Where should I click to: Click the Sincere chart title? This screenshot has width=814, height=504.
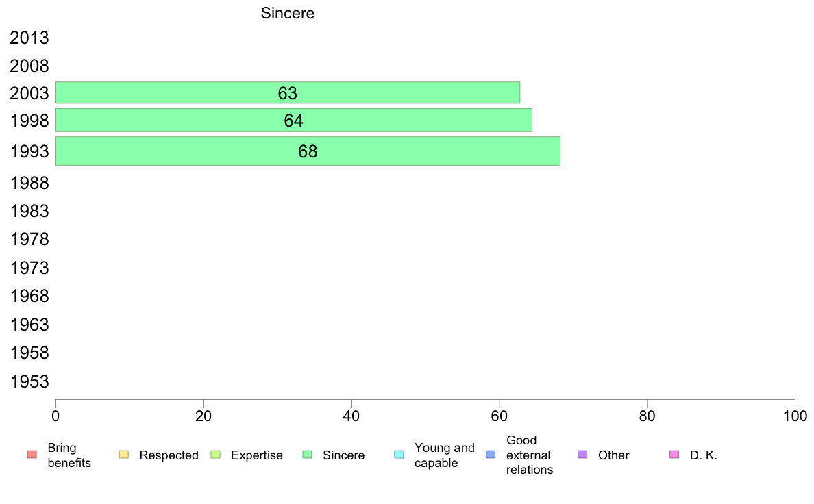[288, 13]
